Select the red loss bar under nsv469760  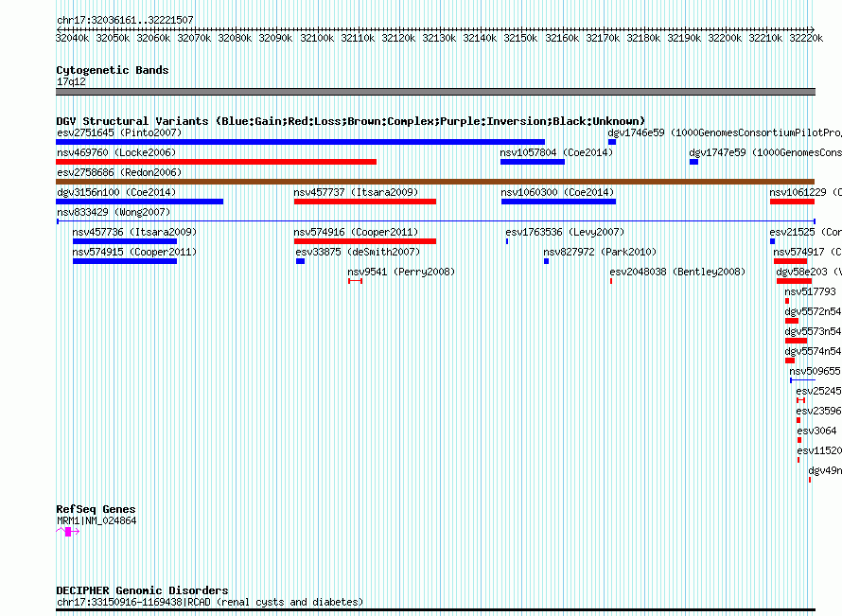[216, 162]
